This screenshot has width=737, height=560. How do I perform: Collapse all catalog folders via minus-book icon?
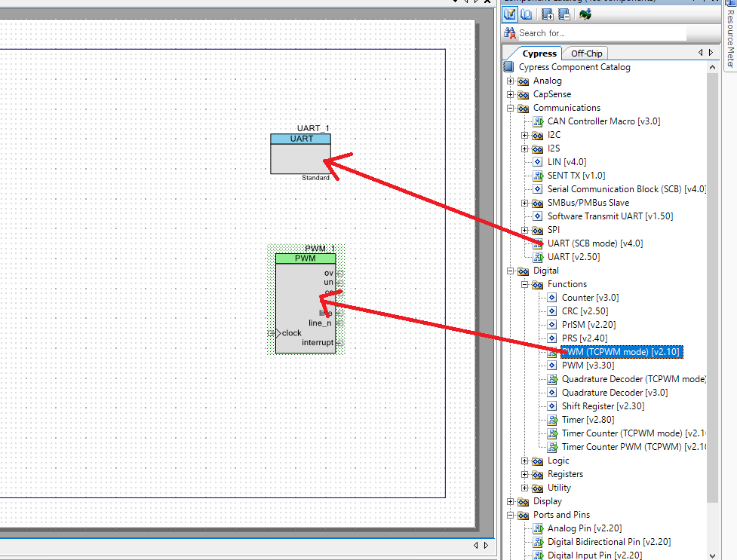click(564, 14)
